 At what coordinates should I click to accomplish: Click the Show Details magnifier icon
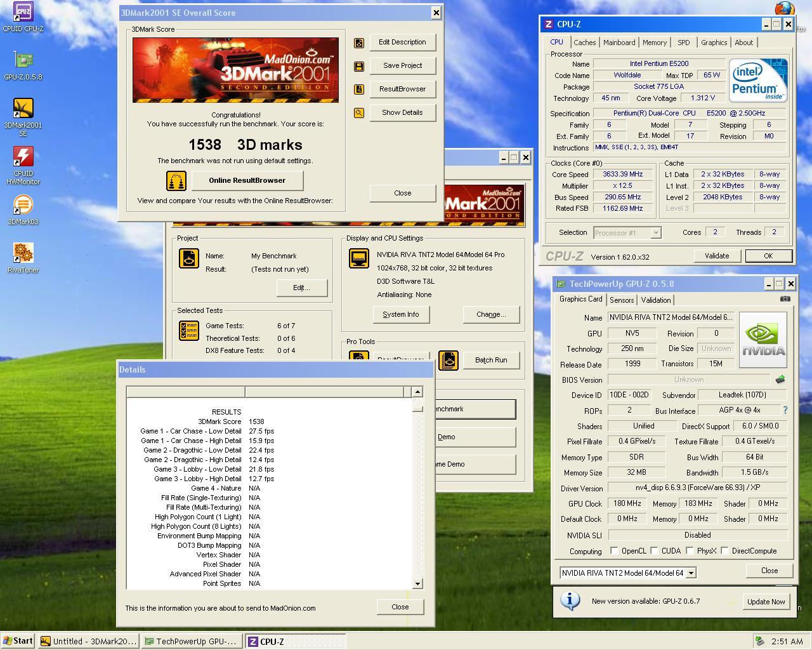tap(359, 113)
